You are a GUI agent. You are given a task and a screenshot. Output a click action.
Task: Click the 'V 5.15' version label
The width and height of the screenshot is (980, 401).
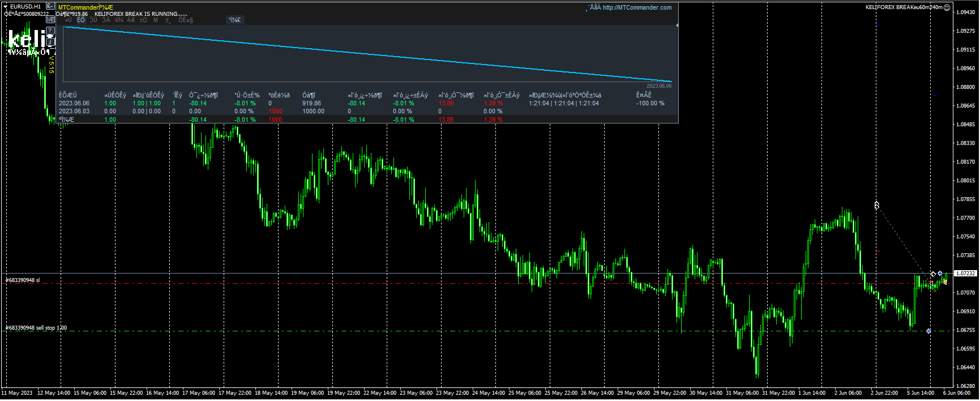[51, 65]
